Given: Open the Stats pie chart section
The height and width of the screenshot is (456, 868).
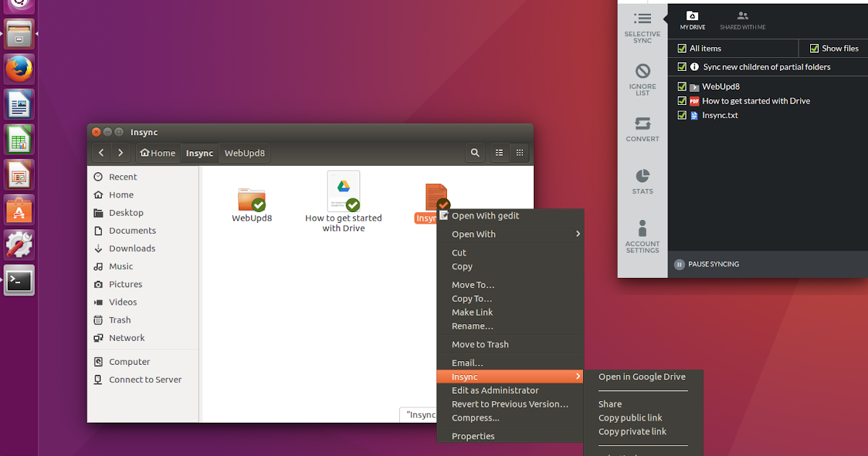Looking at the screenshot, I should (x=642, y=182).
